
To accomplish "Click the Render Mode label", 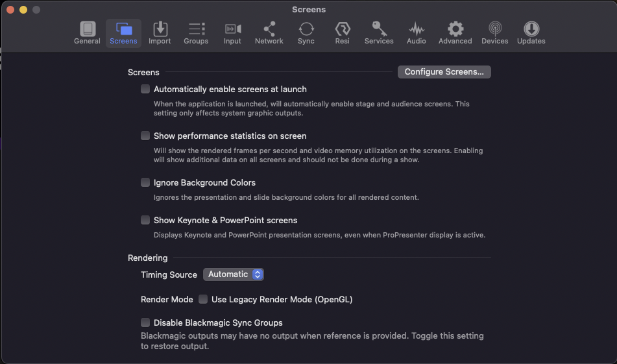I will click(167, 300).
